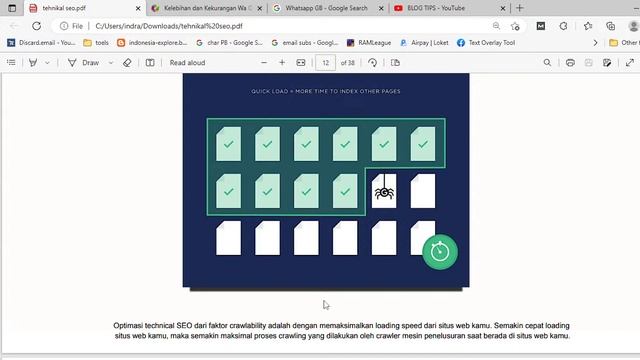Expand highlight color options dropdown

pos(47,62)
